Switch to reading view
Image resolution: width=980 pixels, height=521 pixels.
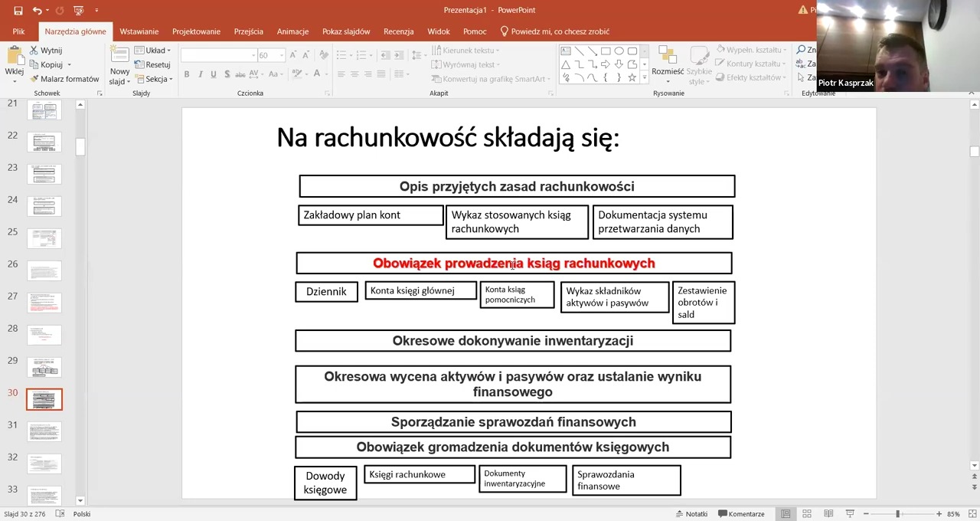[x=828, y=514]
